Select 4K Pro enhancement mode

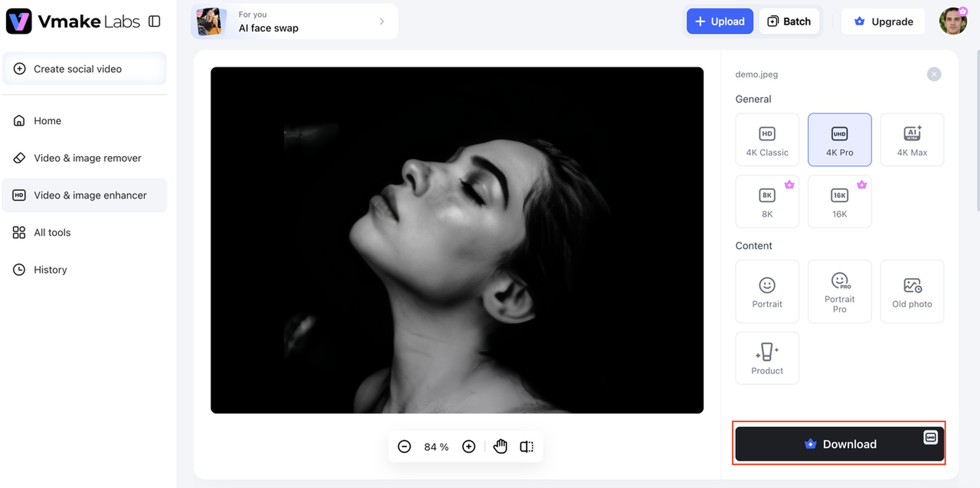pos(840,140)
